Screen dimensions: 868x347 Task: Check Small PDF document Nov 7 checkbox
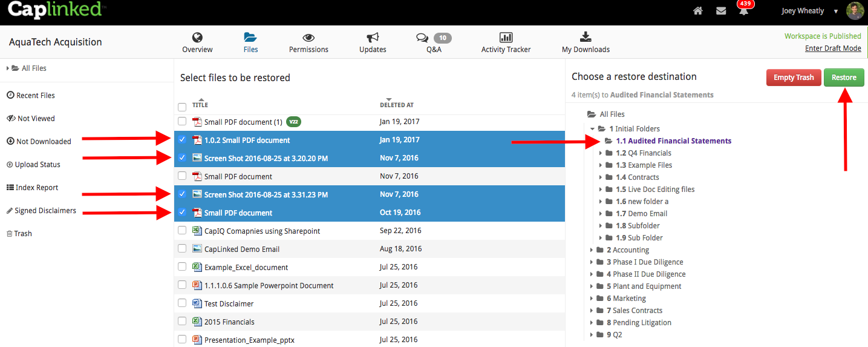[x=182, y=176]
